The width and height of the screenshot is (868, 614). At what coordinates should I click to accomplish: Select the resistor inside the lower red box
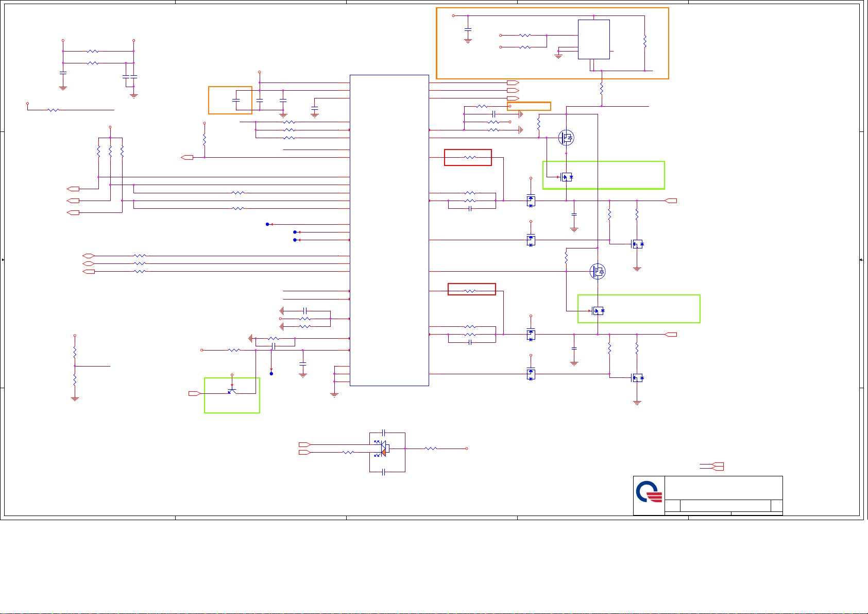click(x=470, y=291)
